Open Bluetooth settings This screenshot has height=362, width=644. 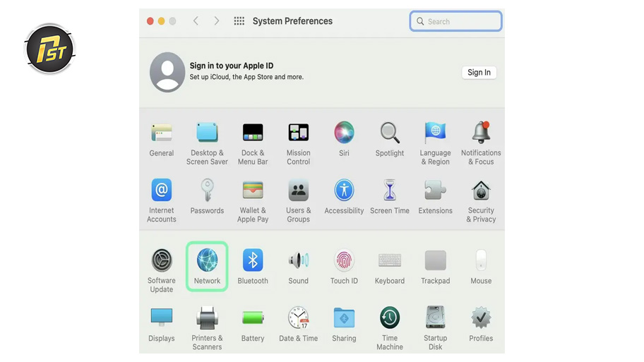[x=253, y=267]
